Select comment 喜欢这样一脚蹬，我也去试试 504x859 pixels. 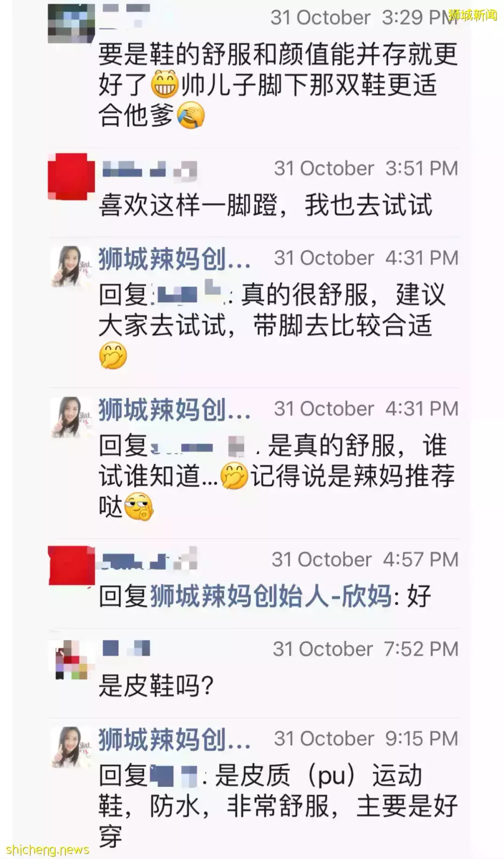pos(266,205)
